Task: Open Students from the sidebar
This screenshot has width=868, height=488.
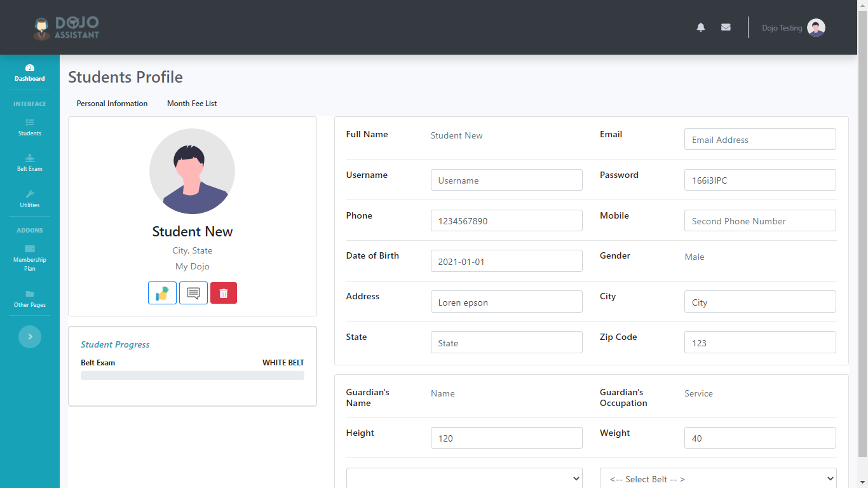Action: pos(30,127)
